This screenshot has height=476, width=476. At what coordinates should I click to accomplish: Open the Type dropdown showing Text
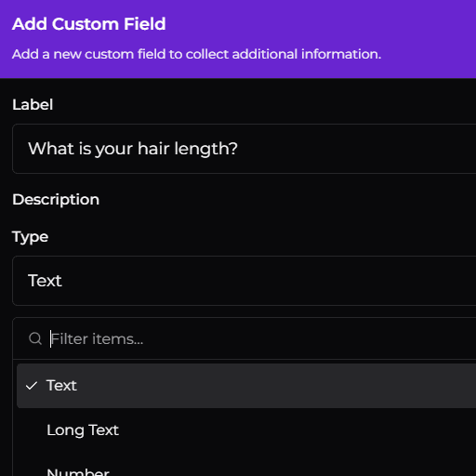click(x=245, y=281)
